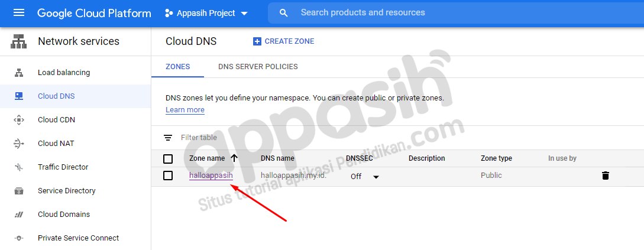Tick the select-all checkbox in table header
This screenshot has height=250, width=644.
(167, 158)
